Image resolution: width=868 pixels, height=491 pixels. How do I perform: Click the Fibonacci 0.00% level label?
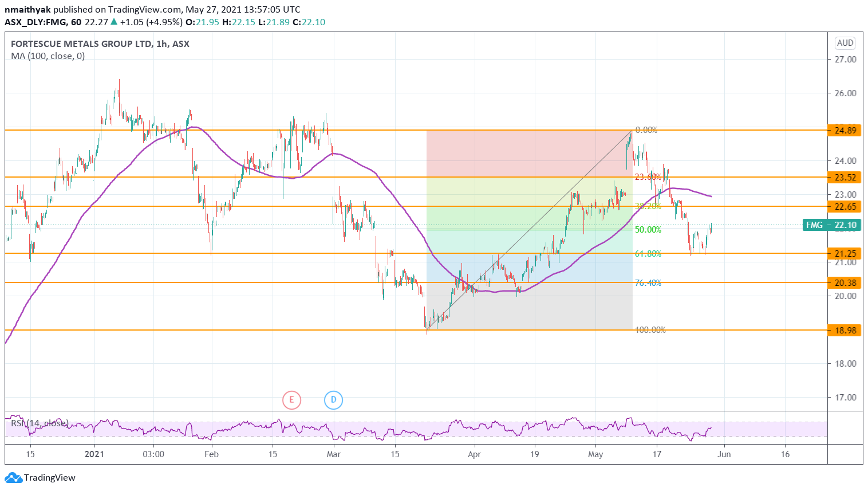coord(646,130)
